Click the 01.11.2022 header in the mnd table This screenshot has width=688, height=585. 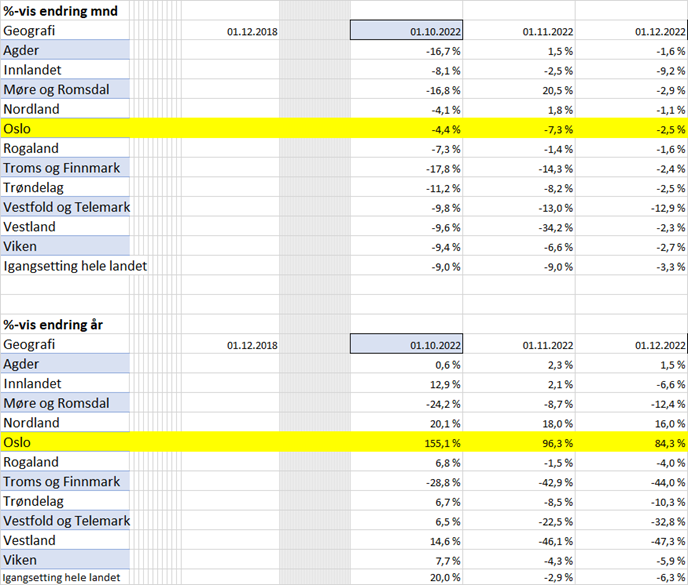(x=547, y=32)
